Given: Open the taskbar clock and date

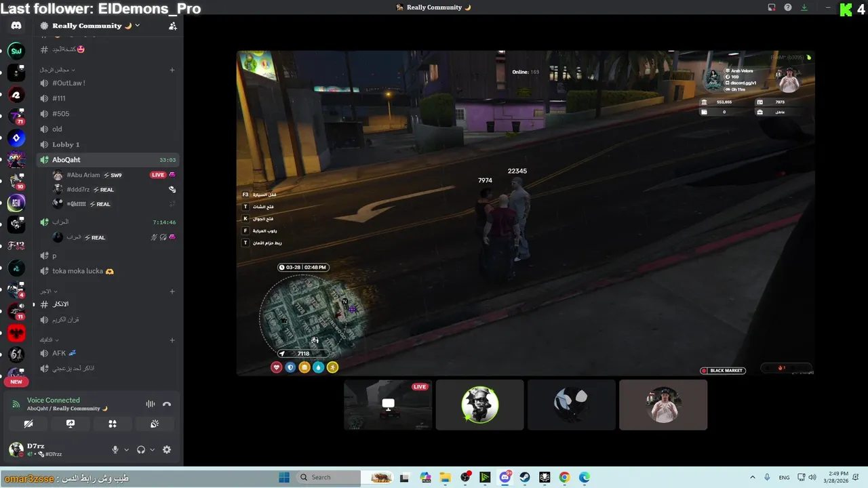Looking at the screenshot, I should (x=836, y=477).
